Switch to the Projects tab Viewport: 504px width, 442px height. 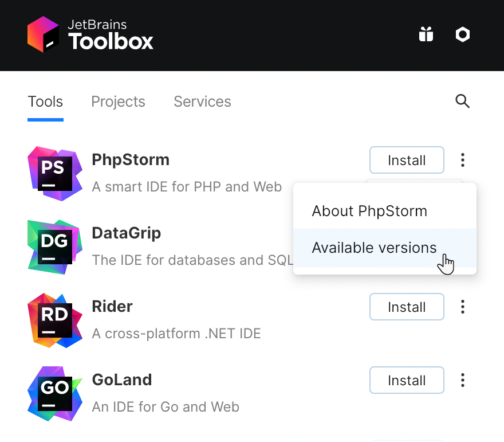pyautogui.click(x=118, y=101)
